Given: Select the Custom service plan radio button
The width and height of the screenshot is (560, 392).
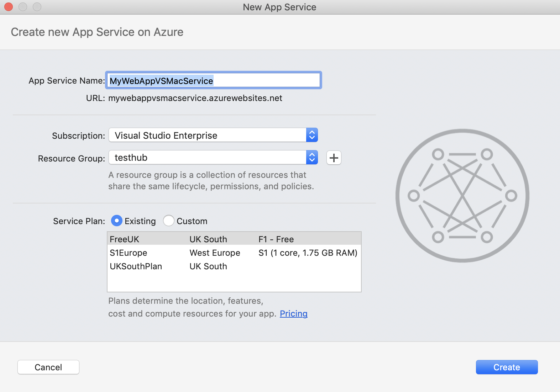Looking at the screenshot, I should tap(168, 221).
